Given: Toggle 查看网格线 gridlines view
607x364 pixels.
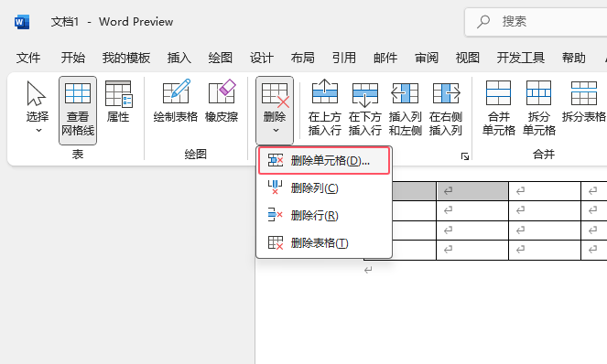Looking at the screenshot, I should coord(78,111).
